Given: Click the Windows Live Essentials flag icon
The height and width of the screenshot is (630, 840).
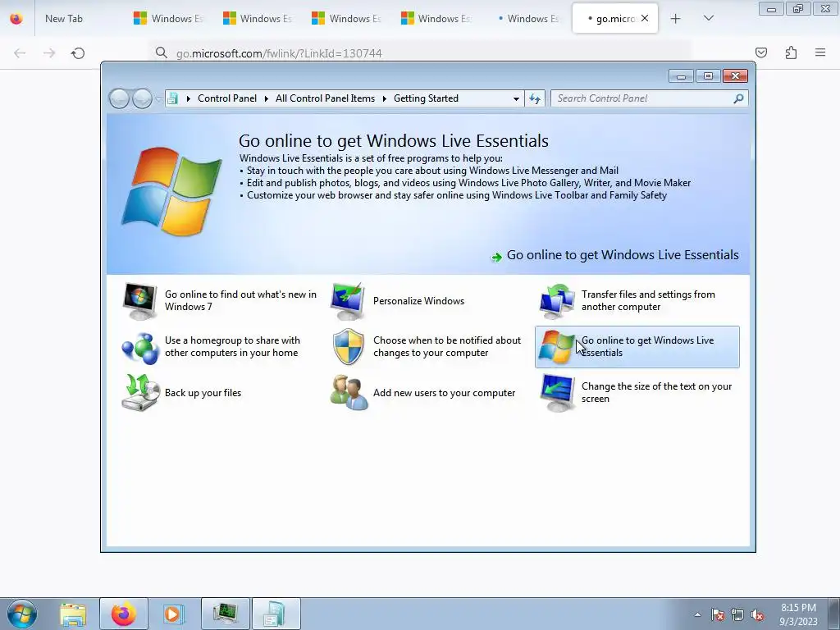Looking at the screenshot, I should (x=555, y=347).
